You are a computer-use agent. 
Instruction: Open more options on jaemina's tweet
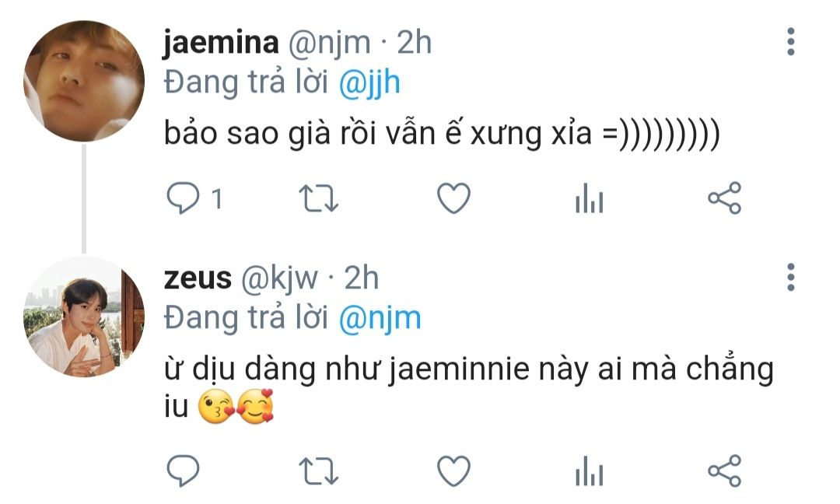click(x=791, y=42)
